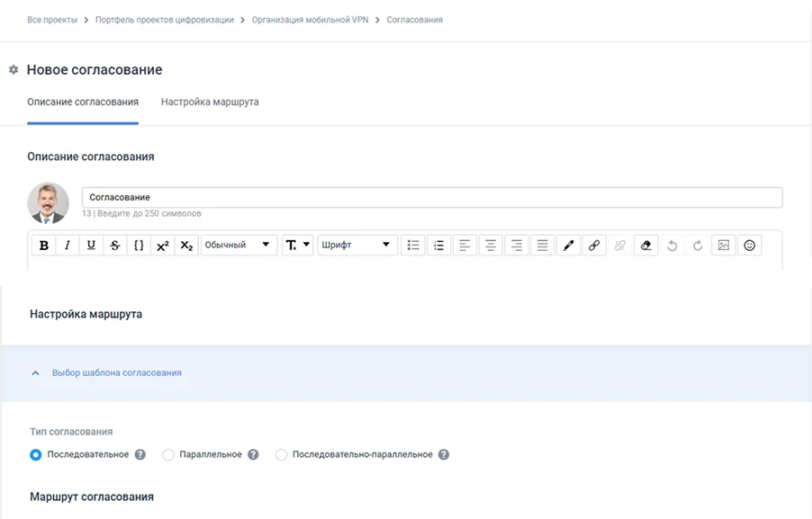Show help for Последовательное type
This screenshot has height=519, width=812.
pyautogui.click(x=140, y=454)
